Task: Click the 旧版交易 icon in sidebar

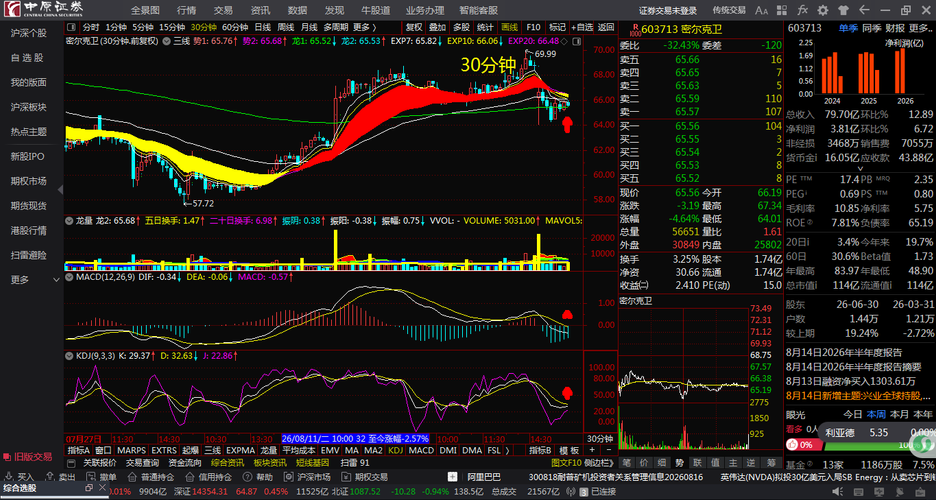Action: coord(7,457)
